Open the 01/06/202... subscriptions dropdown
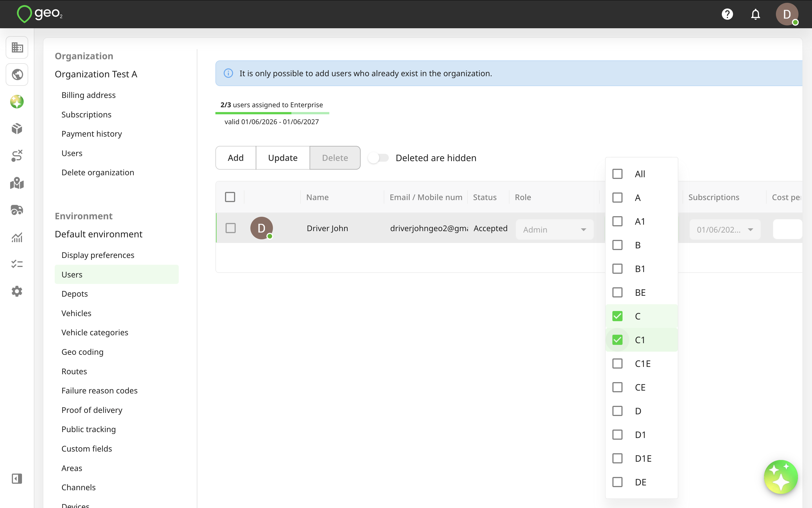 [x=725, y=229]
